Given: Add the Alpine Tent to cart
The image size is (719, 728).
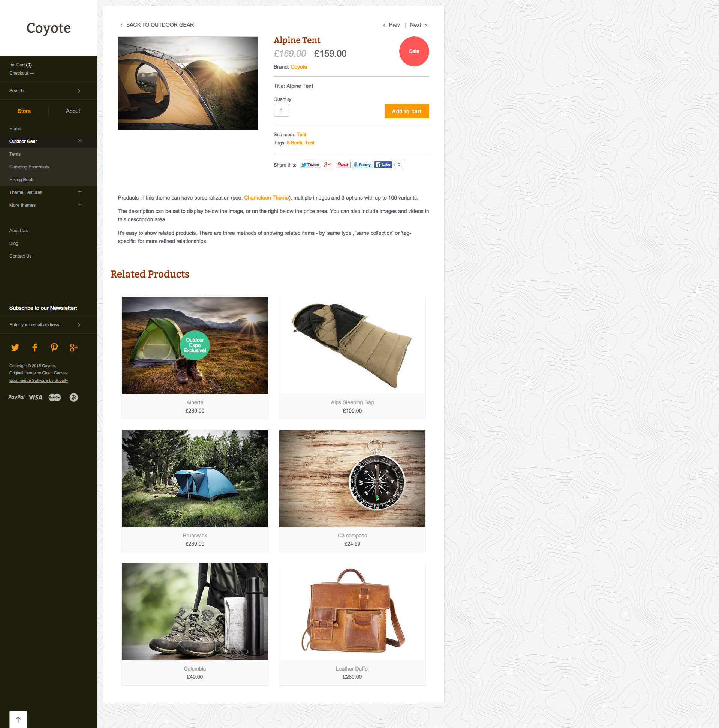Looking at the screenshot, I should [x=407, y=111].
